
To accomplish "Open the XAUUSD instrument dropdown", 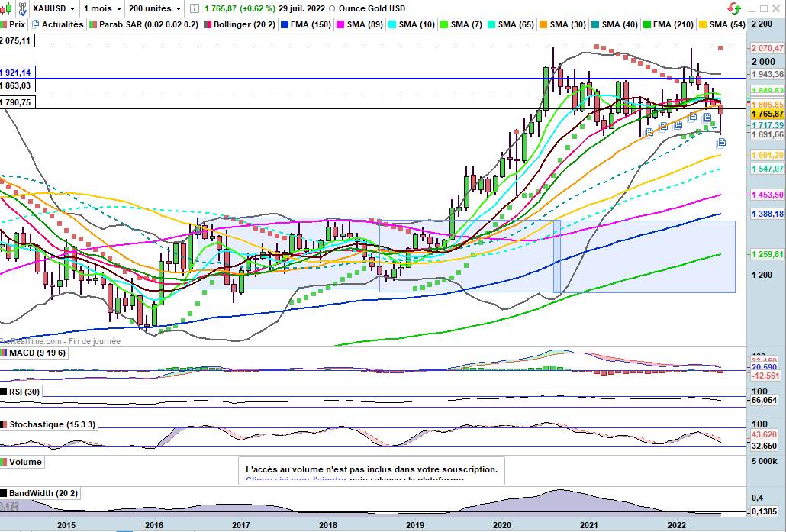I will 54,8.
